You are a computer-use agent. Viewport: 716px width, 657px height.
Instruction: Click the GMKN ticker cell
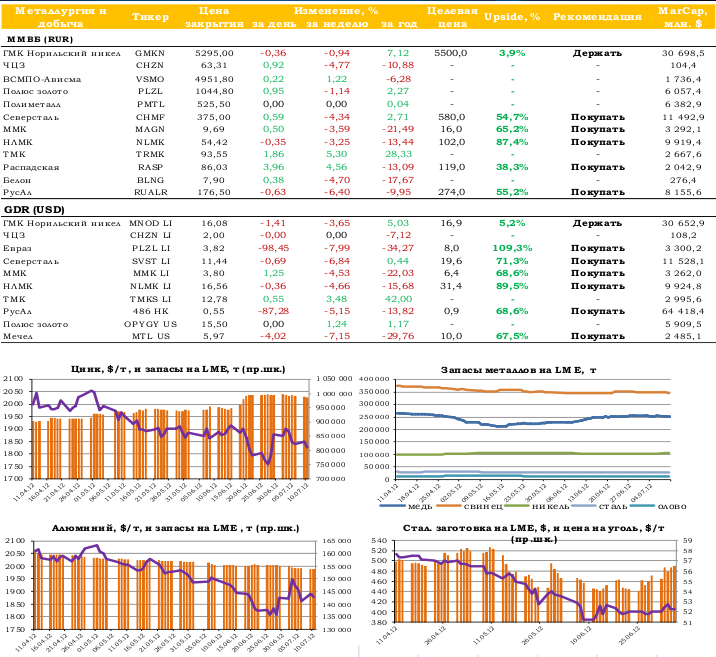[150, 53]
